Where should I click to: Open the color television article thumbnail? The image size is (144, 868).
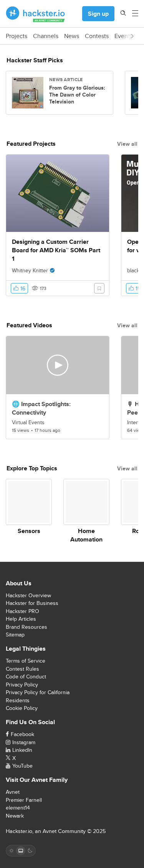[28, 93]
